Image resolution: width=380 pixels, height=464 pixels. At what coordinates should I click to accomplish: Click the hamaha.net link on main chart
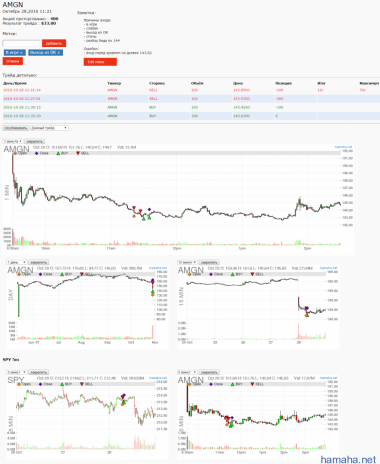[343, 147]
